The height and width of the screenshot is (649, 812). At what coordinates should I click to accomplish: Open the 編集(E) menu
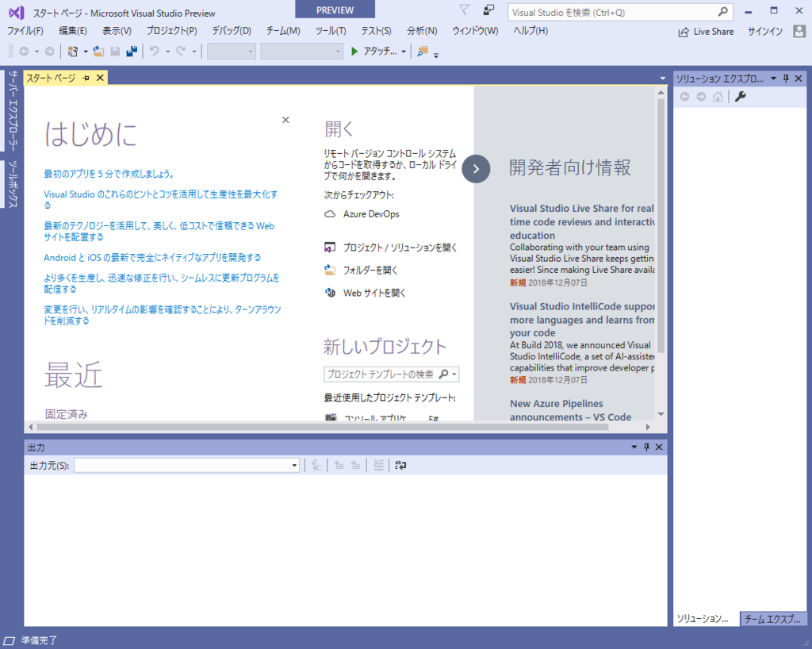click(73, 31)
